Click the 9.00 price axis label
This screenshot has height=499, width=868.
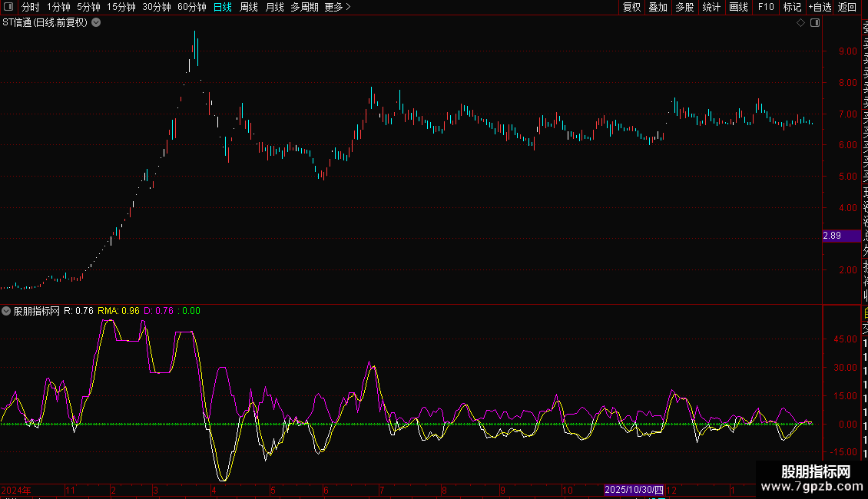click(x=847, y=51)
